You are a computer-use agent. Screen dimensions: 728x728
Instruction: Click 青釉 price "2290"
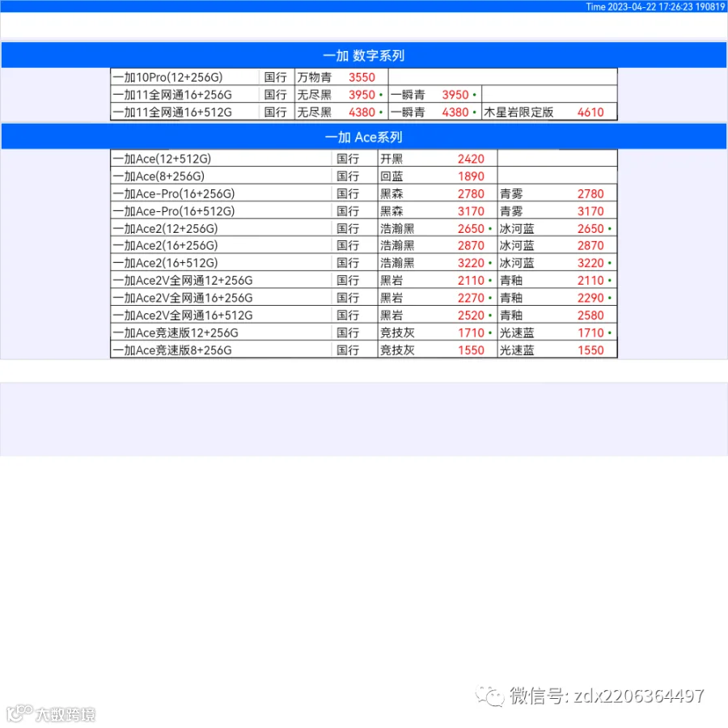click(590, 298)
